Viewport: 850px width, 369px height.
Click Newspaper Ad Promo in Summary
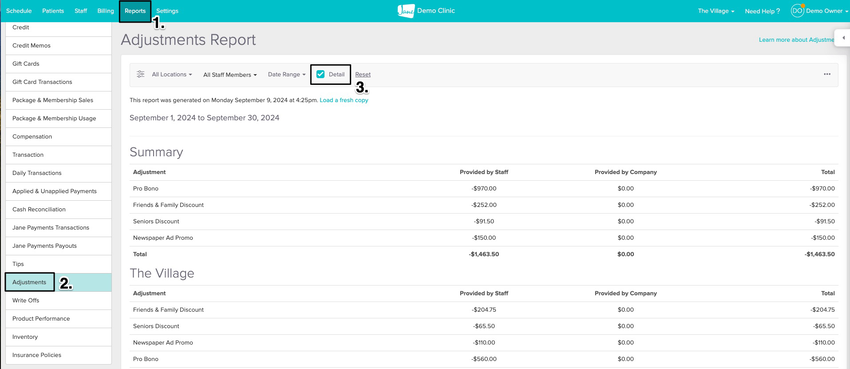[x=163, y=238]
